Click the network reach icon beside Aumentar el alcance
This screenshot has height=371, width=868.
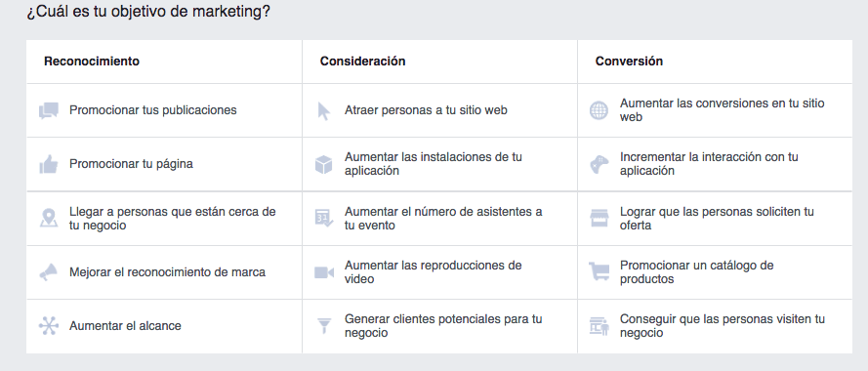point(49,325)
